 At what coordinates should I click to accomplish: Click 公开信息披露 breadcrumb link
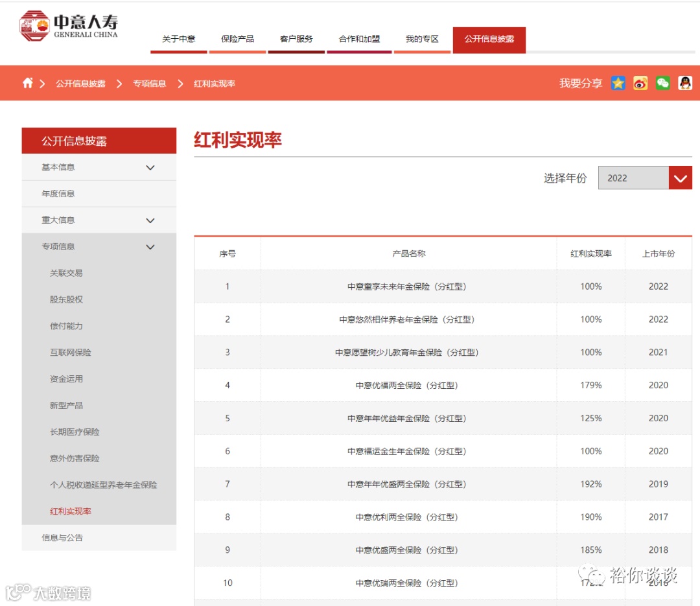click(80, 84)
